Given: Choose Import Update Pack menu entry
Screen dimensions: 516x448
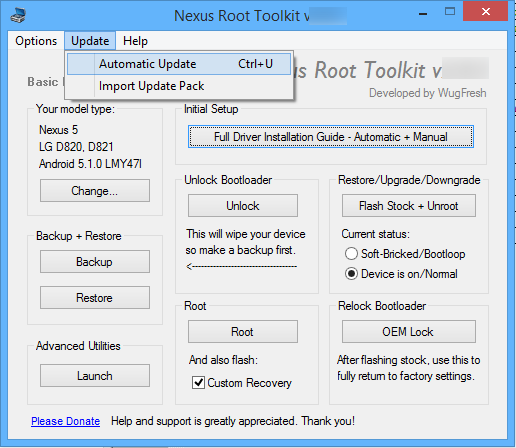Looking at the screenshot, I should coord(179,86).
